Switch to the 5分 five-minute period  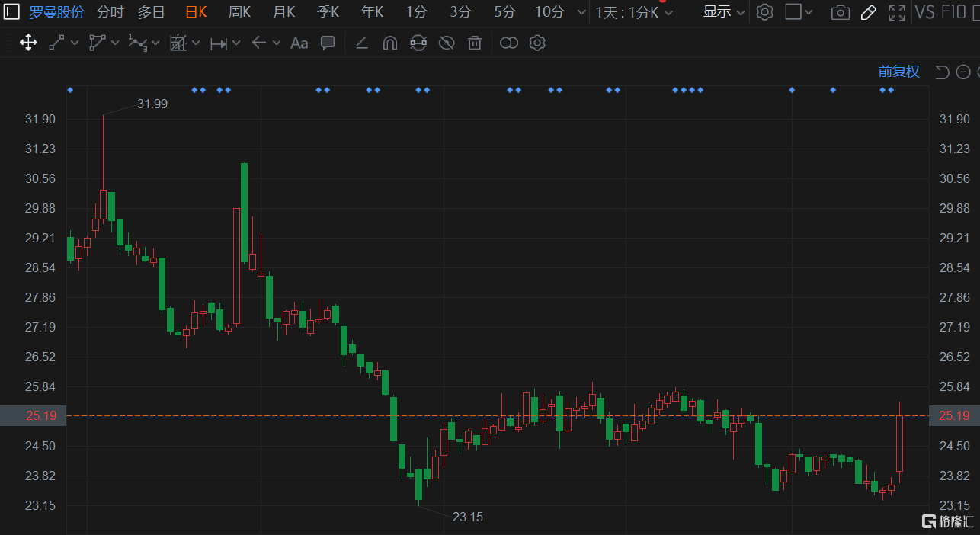(504, 11)
